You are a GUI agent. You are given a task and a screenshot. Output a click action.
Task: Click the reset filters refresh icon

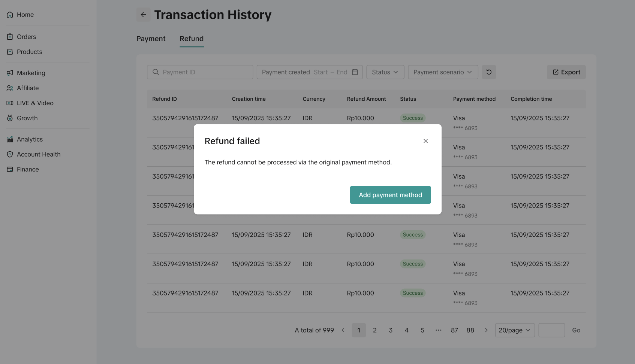[x=489, y=72]
